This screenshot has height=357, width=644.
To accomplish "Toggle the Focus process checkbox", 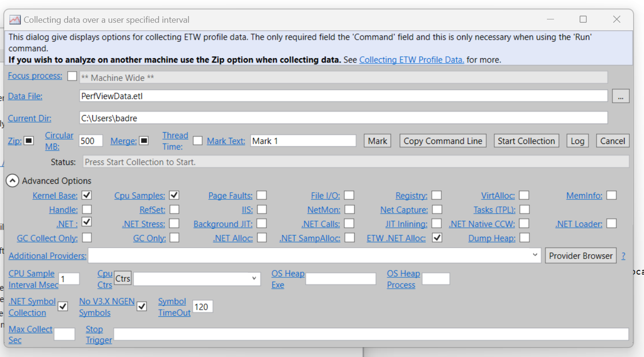I will [x=72, y=76].
